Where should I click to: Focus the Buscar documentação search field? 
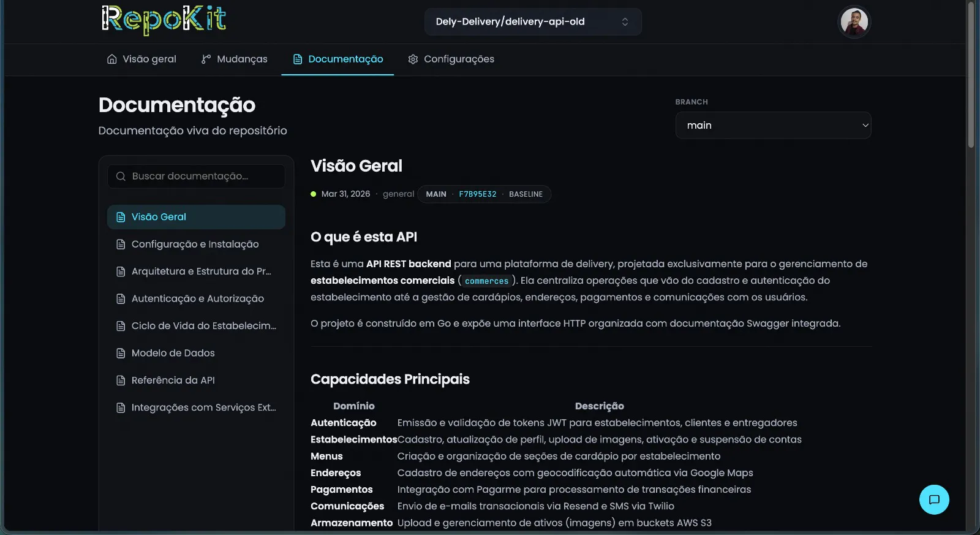(x=196, y=176)
